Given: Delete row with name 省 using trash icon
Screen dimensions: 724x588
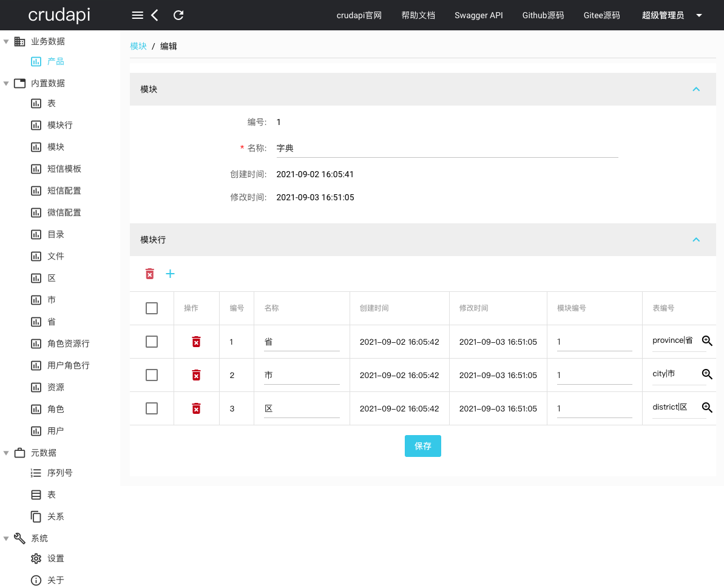Looking at the screenshot, I should tap(196, 342).
